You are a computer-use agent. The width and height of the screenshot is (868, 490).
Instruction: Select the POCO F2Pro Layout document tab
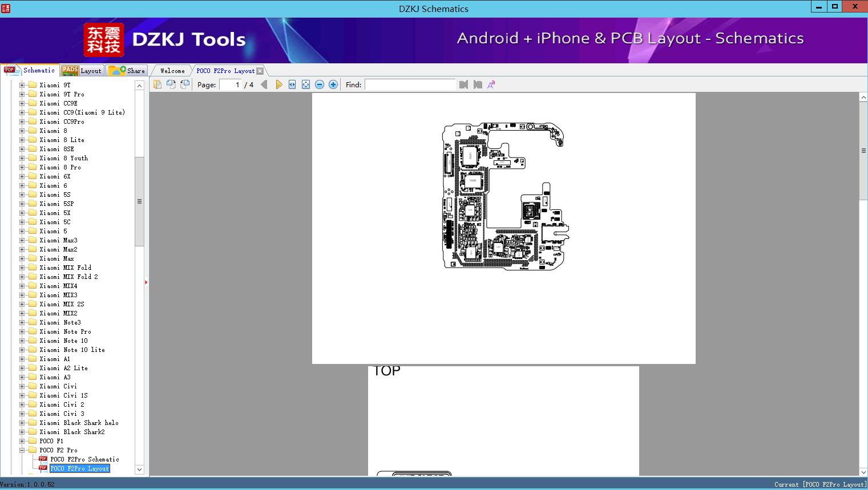click(225, 71)
